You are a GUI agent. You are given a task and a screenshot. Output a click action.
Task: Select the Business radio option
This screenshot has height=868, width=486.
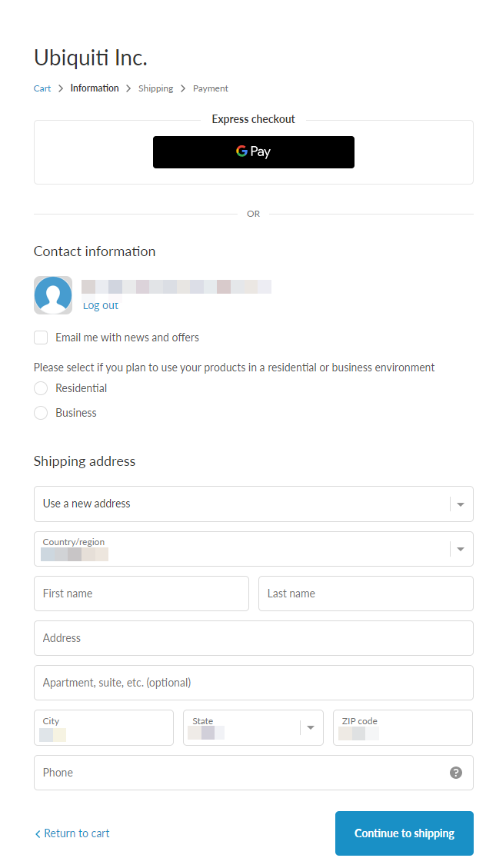tap(41, 413)
